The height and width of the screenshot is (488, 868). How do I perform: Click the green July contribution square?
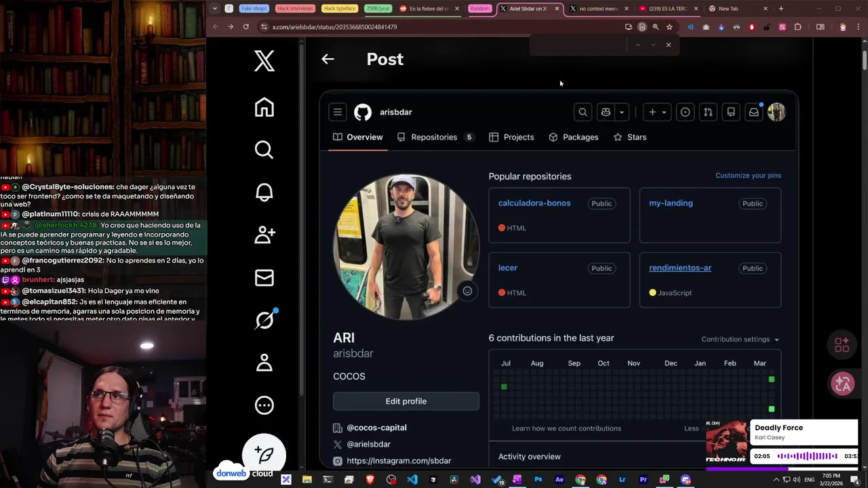[x=504, y=386]
